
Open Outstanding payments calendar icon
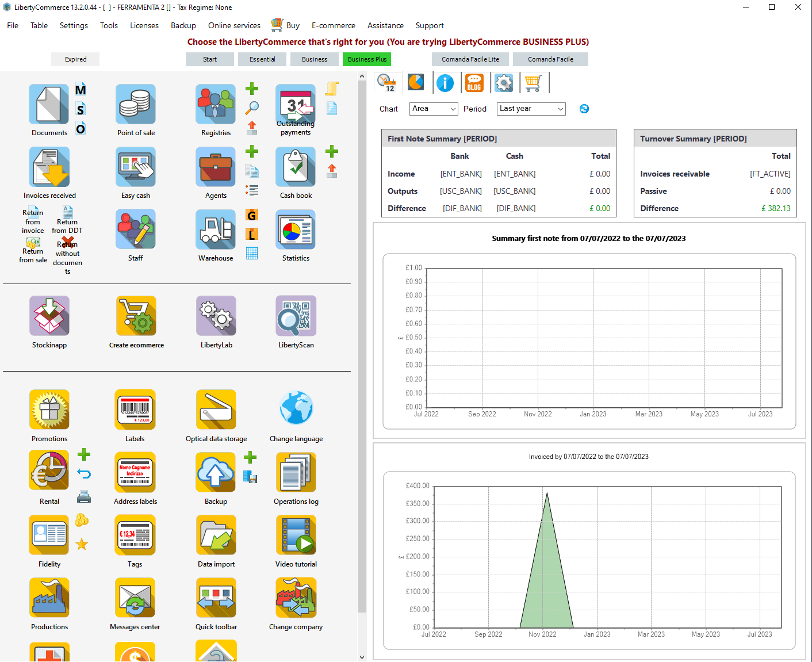click(296, 104)
